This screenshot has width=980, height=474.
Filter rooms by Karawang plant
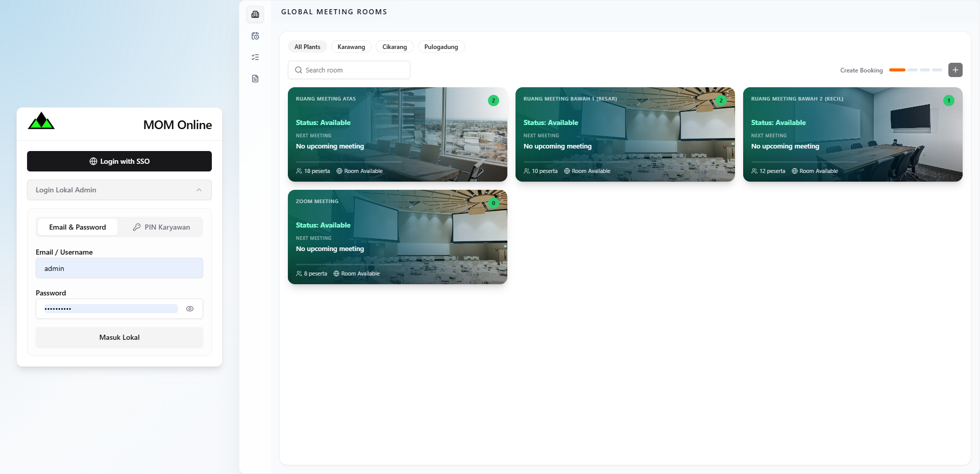click(351, 47)
